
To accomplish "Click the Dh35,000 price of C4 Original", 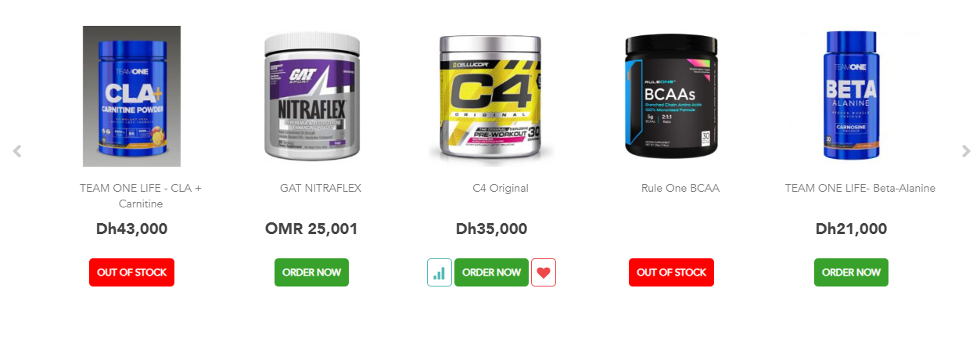I will (491, 229).
